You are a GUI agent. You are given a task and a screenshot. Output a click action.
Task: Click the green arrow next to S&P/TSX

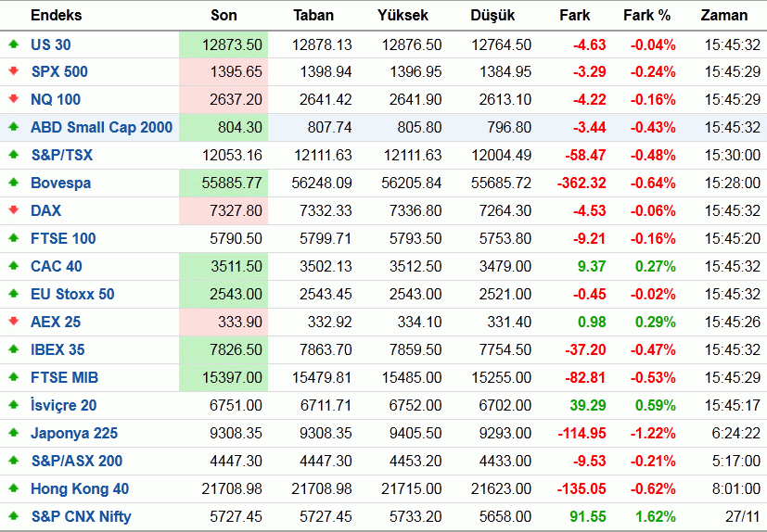point(14,155)
